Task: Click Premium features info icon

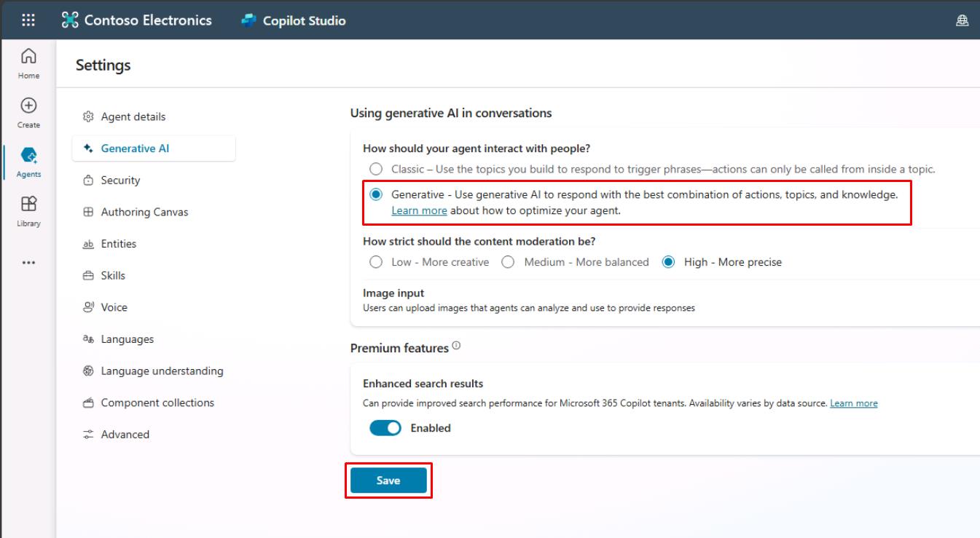Action: (x=456, y=346)
